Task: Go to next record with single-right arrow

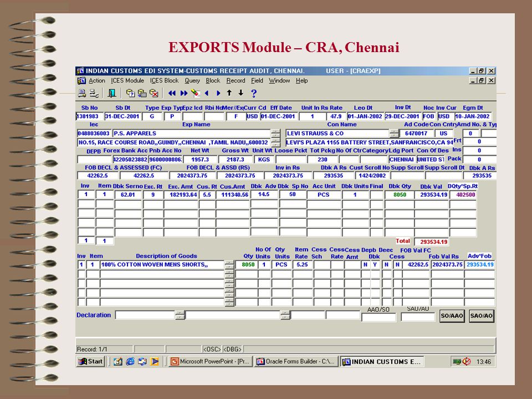Action: tap(218, 93)
